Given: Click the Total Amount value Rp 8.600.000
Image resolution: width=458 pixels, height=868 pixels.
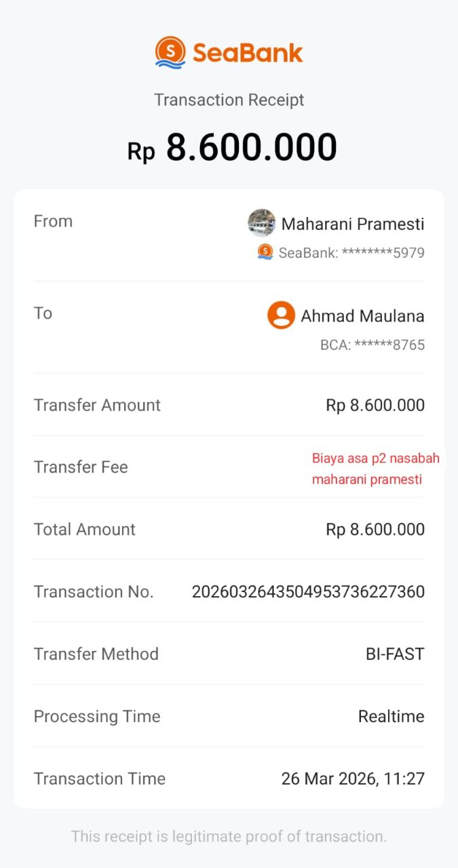Looking at the screenshot, I should 375,530.
